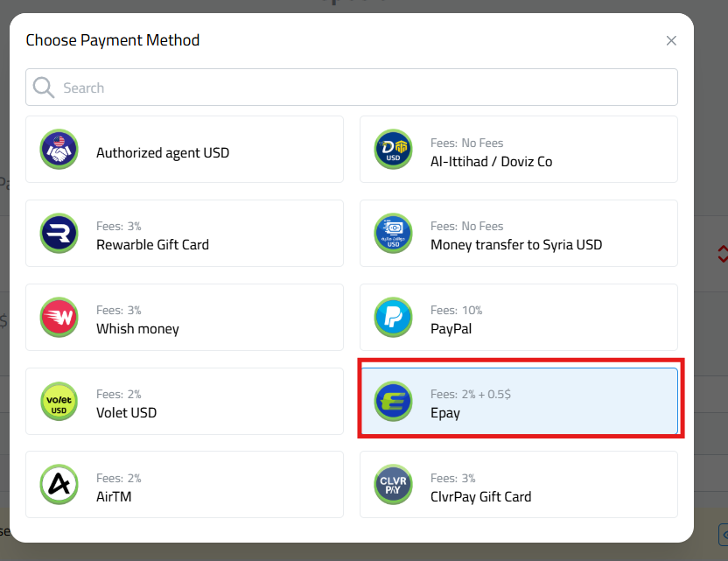Click the Whish money logo
This screenshot has height=561, width=728.
point(59,317)
